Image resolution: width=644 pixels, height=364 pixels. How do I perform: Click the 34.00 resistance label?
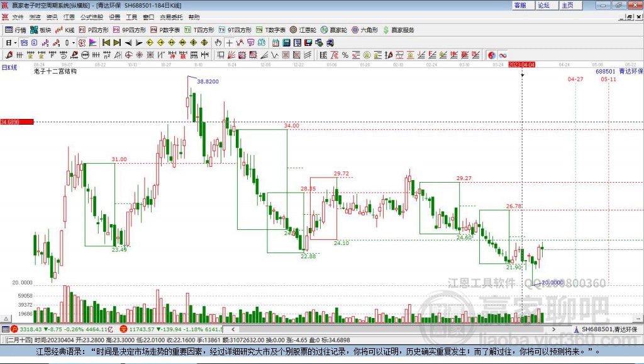point(292,125)
